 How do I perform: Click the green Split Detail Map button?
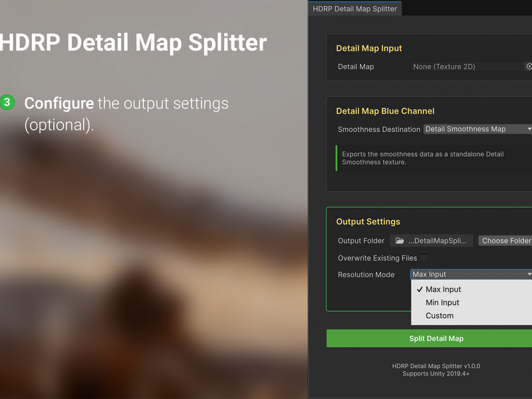tap(429, 338)
